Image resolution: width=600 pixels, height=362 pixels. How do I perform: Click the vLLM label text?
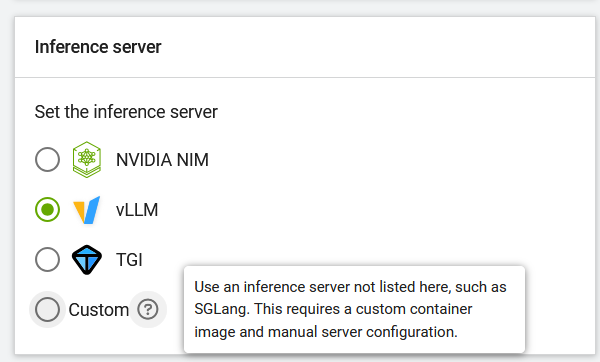tap(137, 210)
